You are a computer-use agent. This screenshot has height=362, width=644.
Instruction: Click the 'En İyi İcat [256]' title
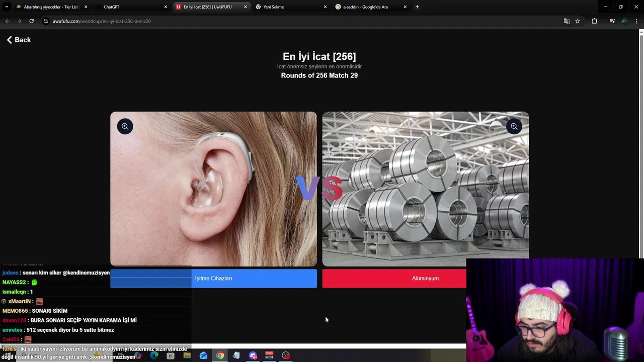pyautogui.click(x=319, y=56)
